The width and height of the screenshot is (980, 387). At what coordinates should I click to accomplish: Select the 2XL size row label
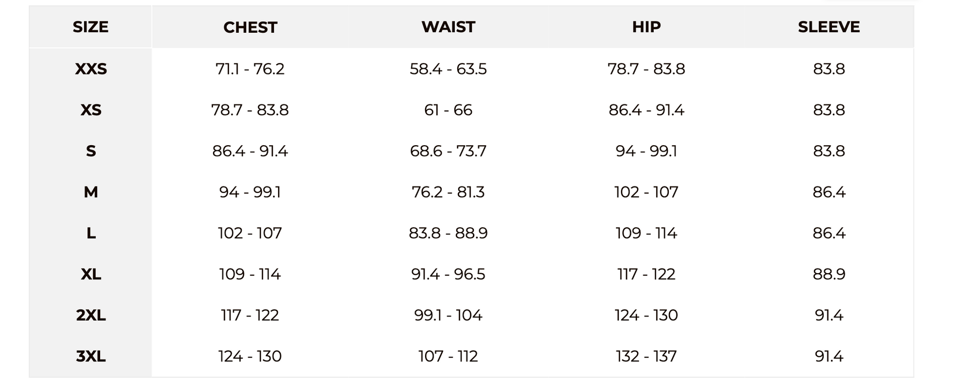[91, 315]
